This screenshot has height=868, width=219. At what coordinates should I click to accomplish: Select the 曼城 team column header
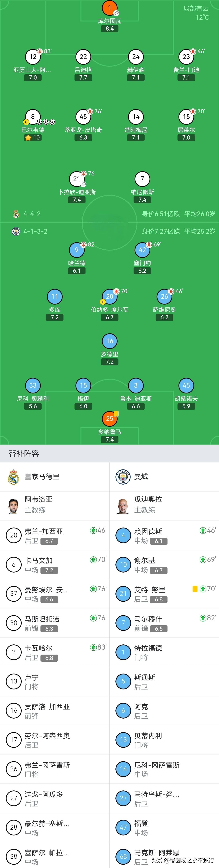click(141, 477)
